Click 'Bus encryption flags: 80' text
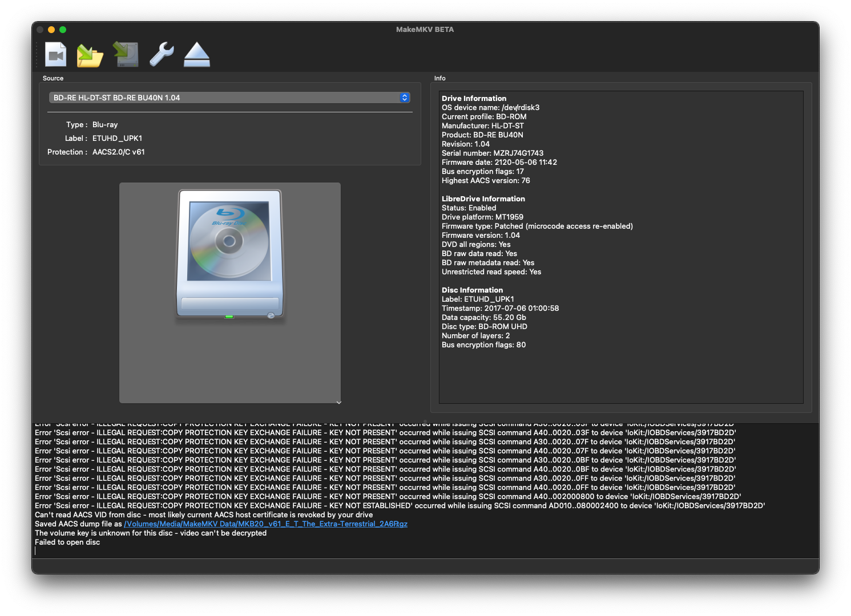 point(484,345)
